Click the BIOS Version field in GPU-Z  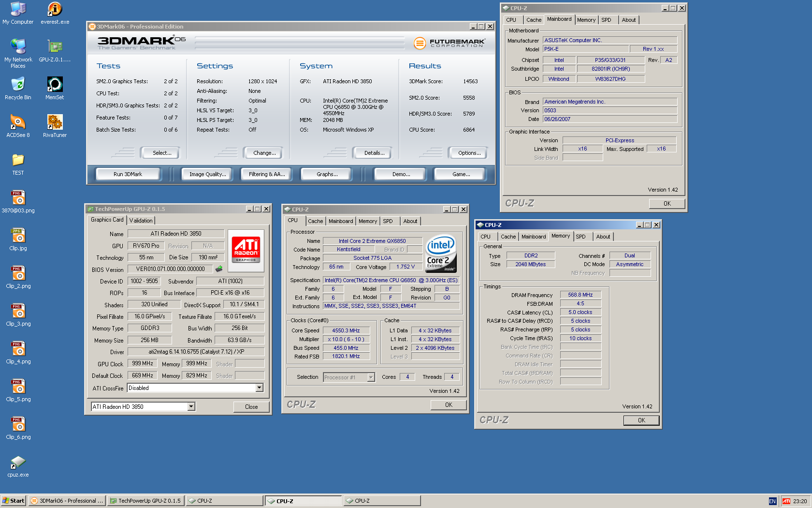click(x=170, y=269)
